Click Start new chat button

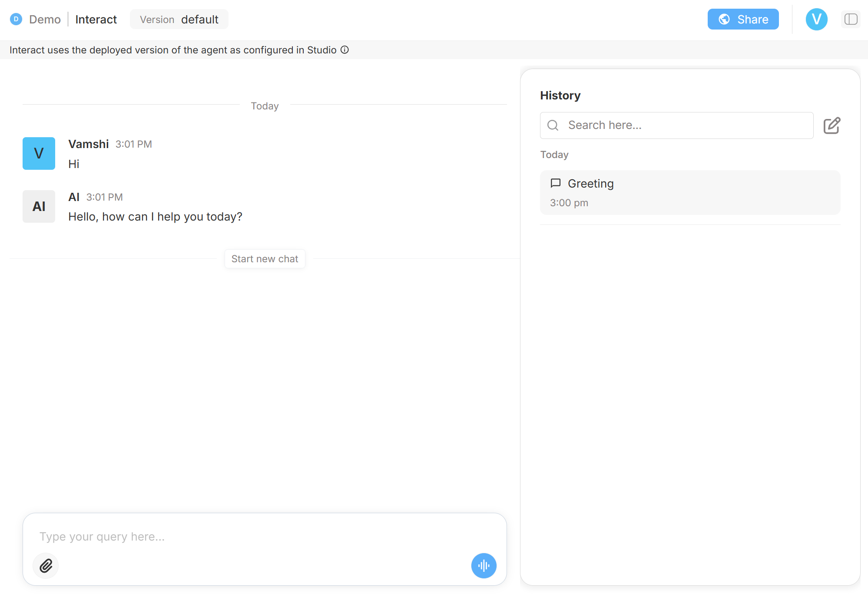[265, 259]
